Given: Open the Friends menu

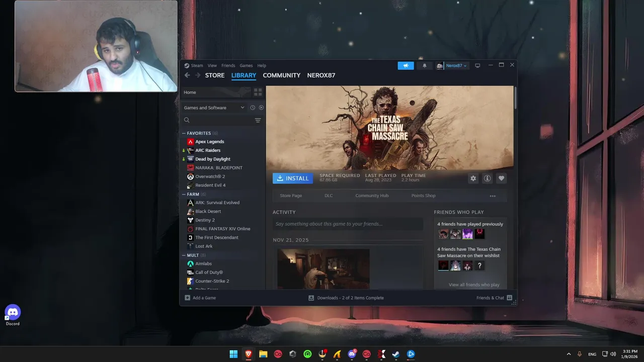Looking at the screenshot, I should [x=228, y=65].
